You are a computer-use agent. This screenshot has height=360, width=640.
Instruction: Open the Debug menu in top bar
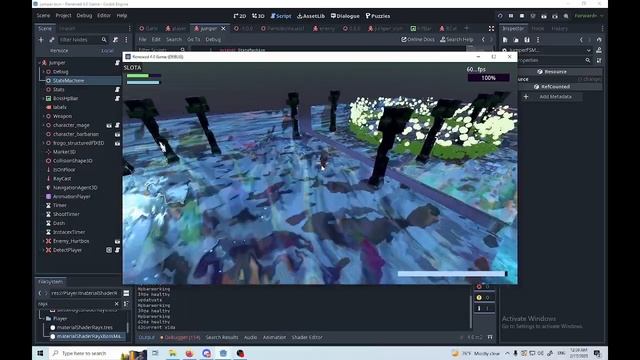84,16
